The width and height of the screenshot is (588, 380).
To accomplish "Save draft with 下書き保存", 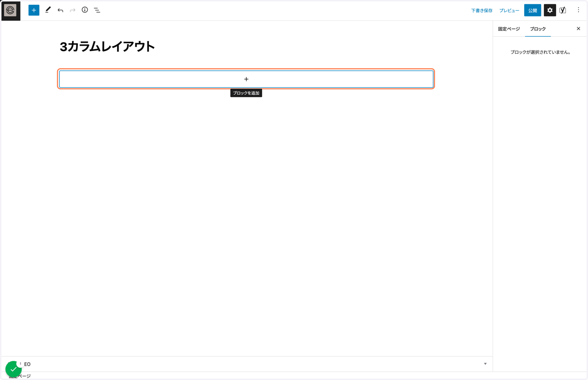I will (x=482, y=11).
